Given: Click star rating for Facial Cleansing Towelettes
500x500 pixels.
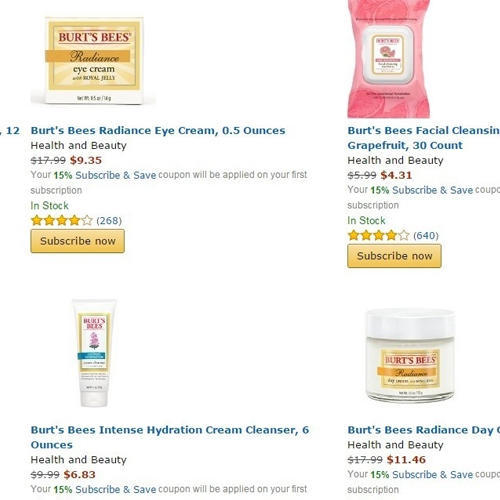Looking at the screenshot, I should [378, 235].
